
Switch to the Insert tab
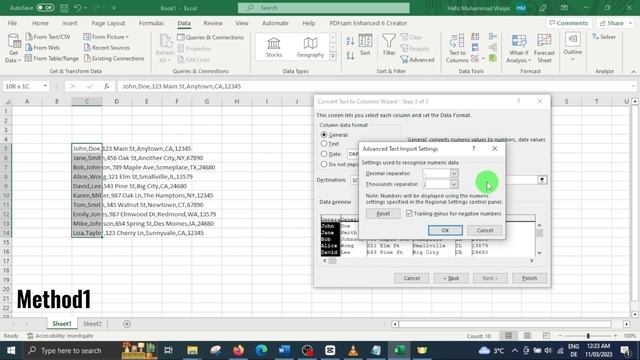(70, 23)
